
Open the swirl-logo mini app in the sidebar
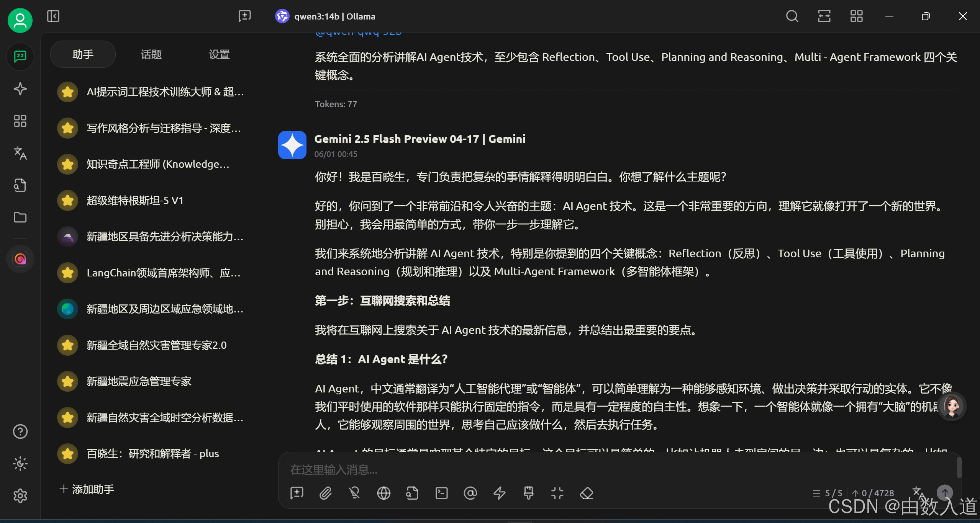pyautogui.click(x=20, y=259)
